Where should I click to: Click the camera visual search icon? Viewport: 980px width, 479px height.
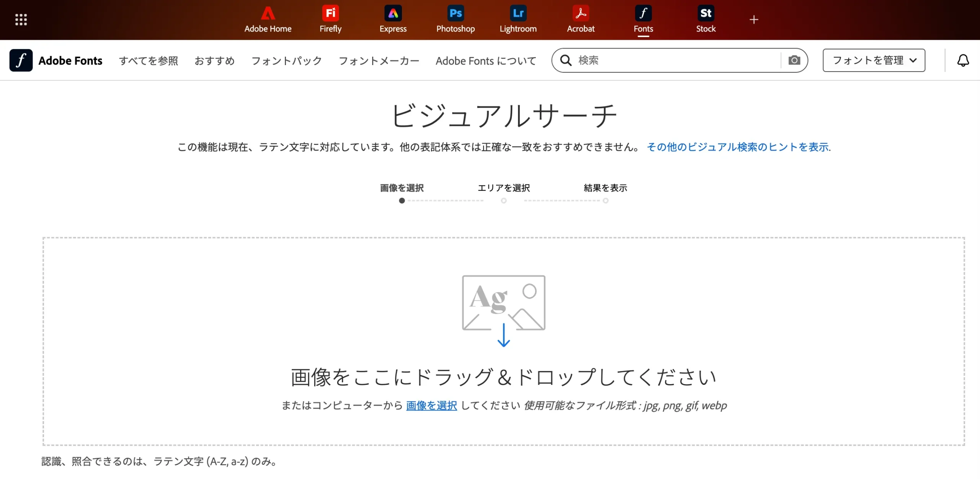794,60
